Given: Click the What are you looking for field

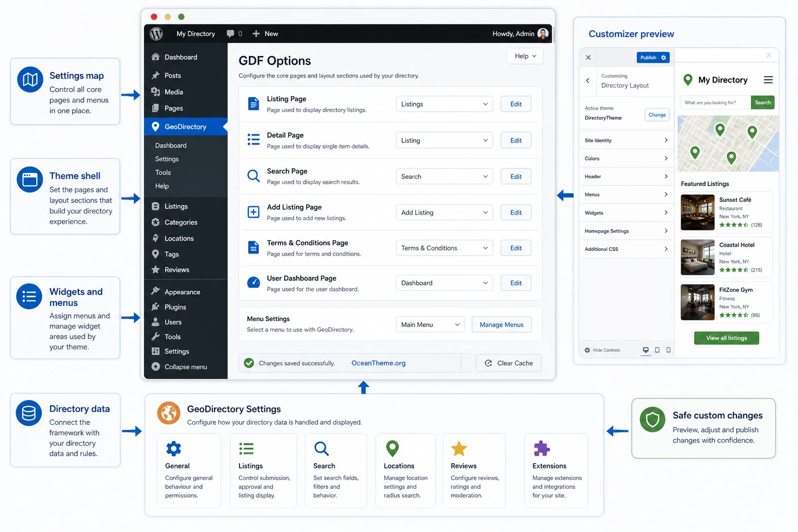Looking at the screenshot, I should pyautogui.click(x=715, y=103).
